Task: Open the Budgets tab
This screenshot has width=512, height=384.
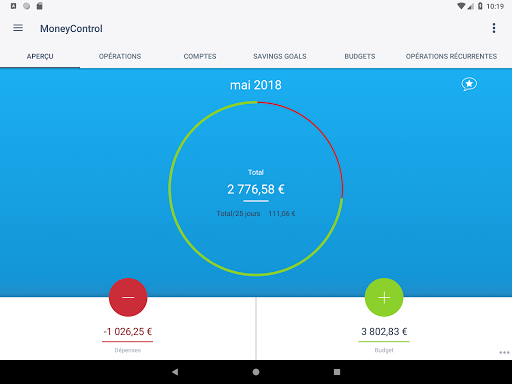Action: (x=360, y=56)
